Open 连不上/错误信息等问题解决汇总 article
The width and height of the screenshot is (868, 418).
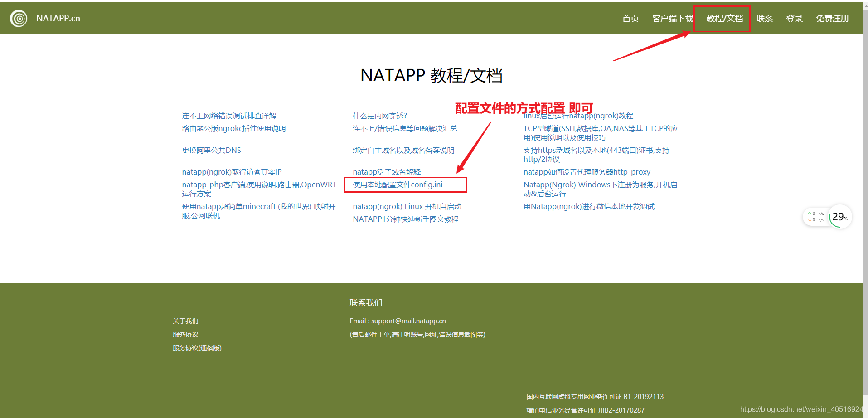(405, 129)
